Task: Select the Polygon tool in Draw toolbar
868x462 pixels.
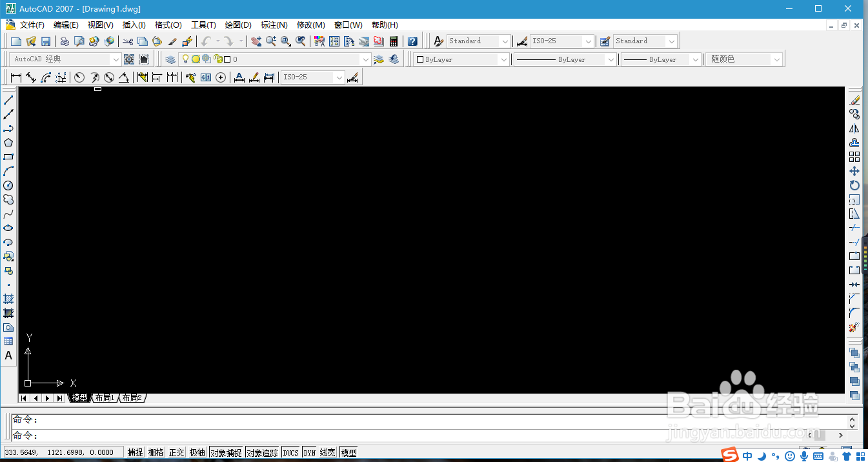Action: click(x=8, y=143)
